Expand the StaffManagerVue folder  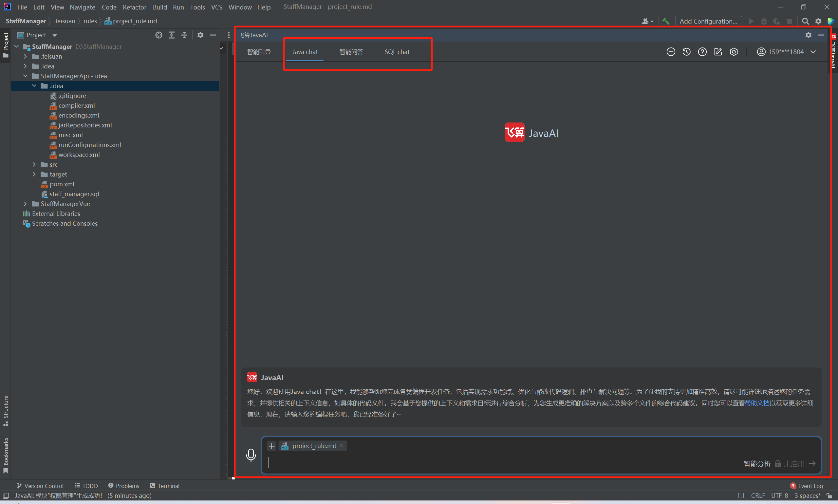pyautogui.click(x=25, y=204)
